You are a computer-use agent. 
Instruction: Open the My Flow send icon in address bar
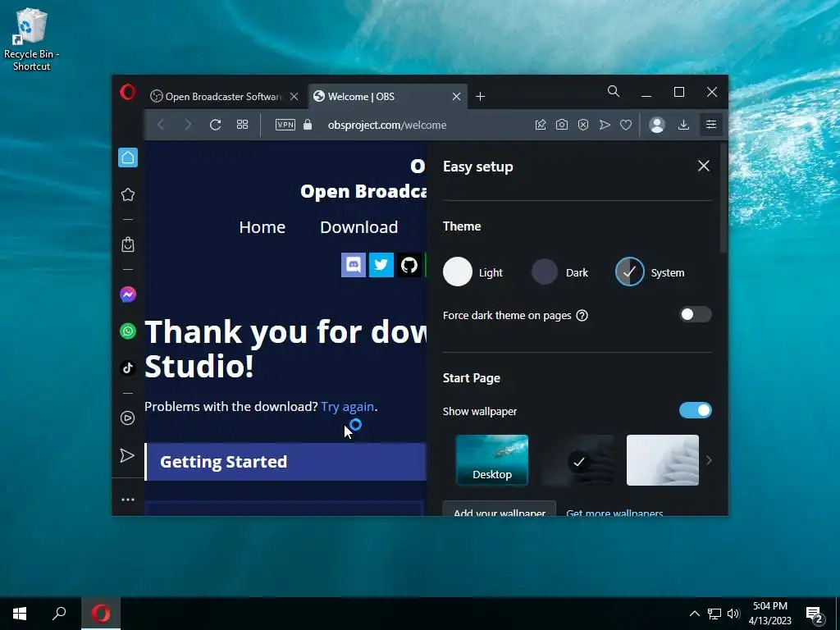click(605, 125)
